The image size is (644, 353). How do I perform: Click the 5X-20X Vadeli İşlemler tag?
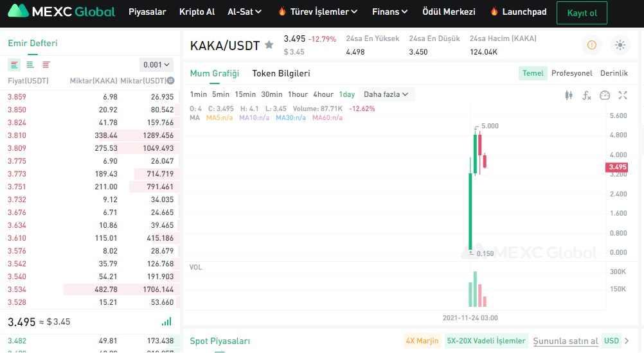(487, 341)
